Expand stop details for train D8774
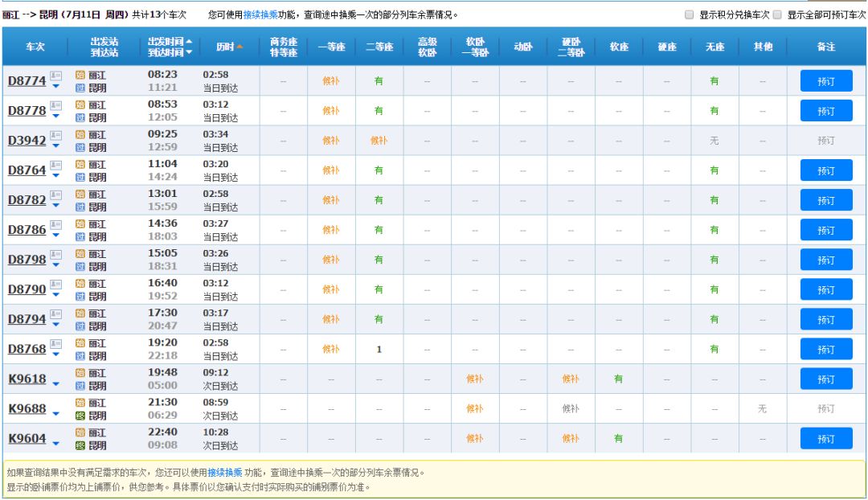The image size is (868, 500). tap(56, 86)
